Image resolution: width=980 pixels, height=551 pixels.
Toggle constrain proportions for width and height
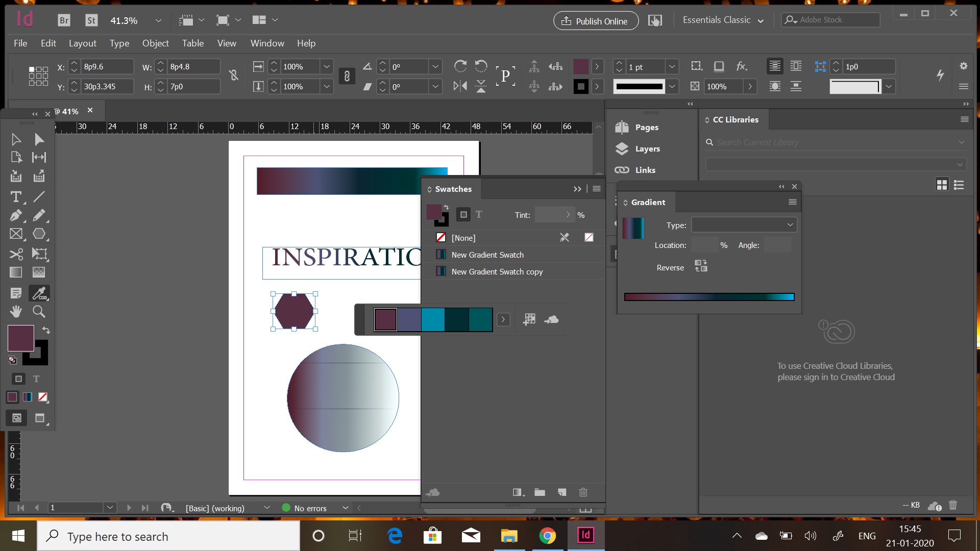[234, 76]
